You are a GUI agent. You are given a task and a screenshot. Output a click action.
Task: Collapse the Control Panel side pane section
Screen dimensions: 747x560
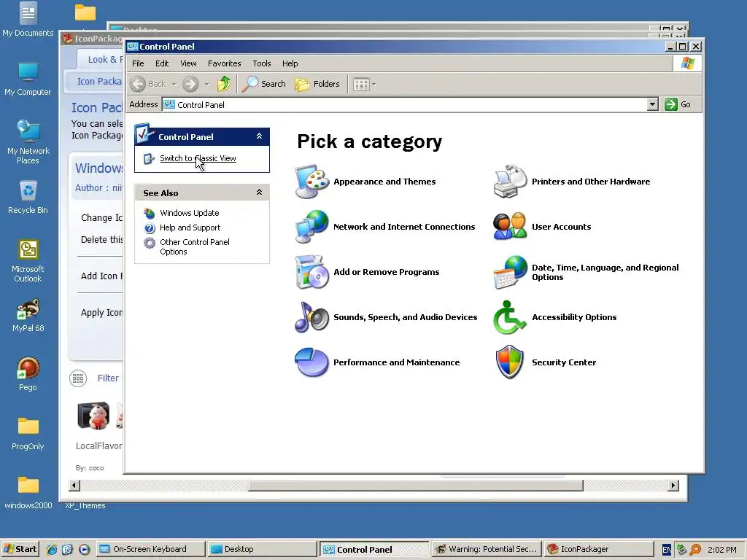click(x=259, y=136)
